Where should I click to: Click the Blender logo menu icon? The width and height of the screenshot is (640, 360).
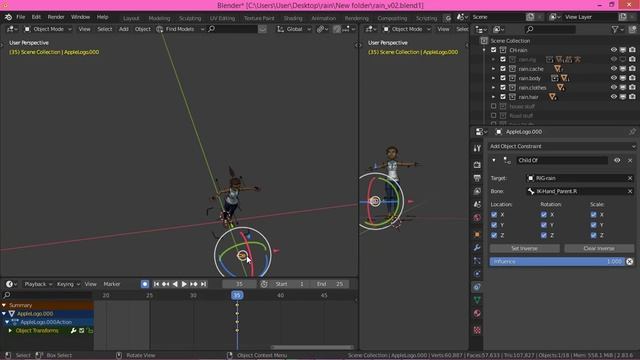click(8, 17)
